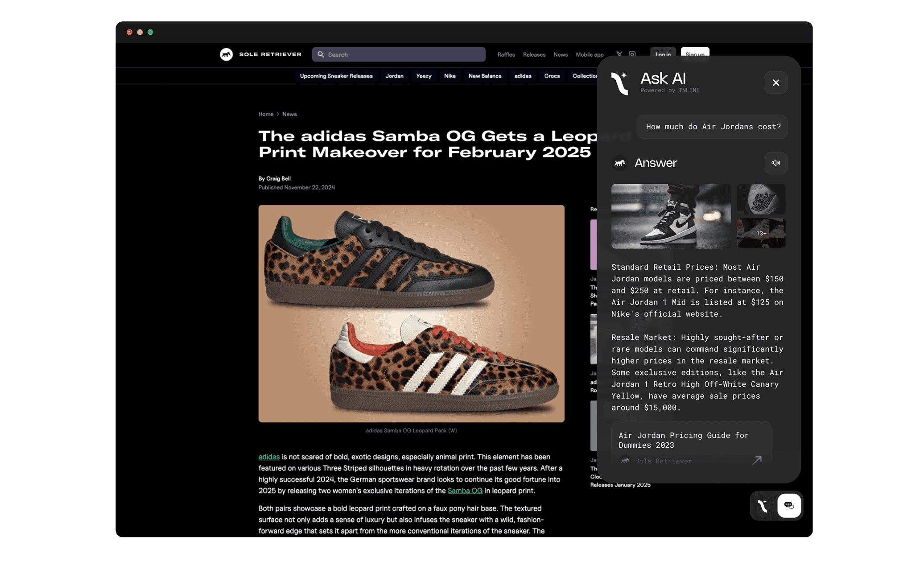Viewport: 924px width, 561px height.
Task: Open the black-and-white Air Jordan 1 photo
Action: (671, 216)
